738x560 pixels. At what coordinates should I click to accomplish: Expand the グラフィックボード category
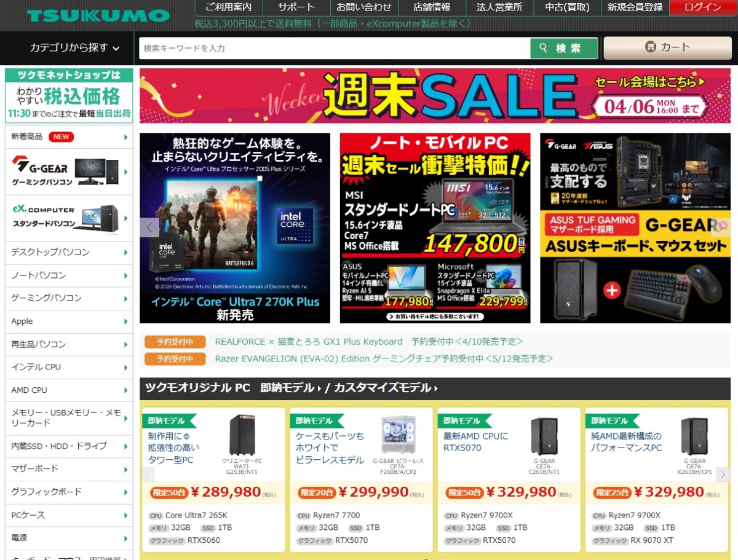click(x=69, y=491)
